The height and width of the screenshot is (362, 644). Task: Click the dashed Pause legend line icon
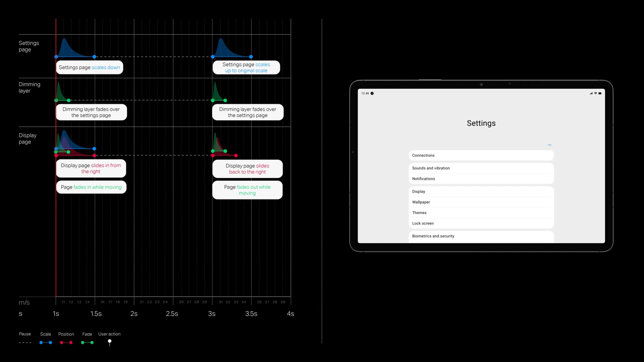point(25,343)
